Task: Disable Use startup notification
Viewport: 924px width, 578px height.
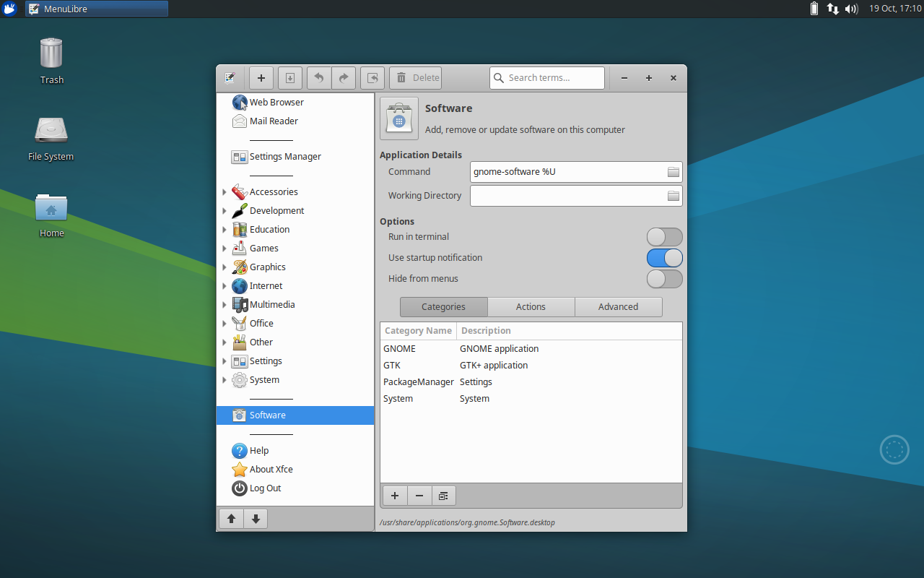Action: coord(664,257)
